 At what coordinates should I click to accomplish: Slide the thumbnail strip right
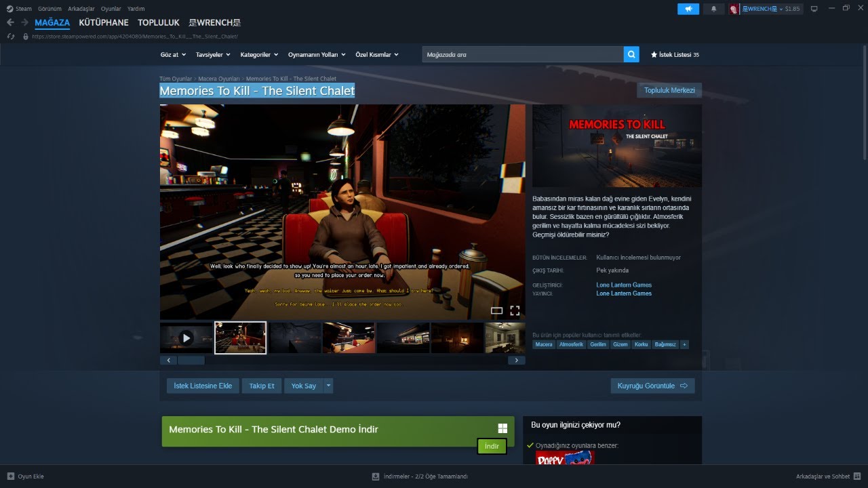coord(517,361)
